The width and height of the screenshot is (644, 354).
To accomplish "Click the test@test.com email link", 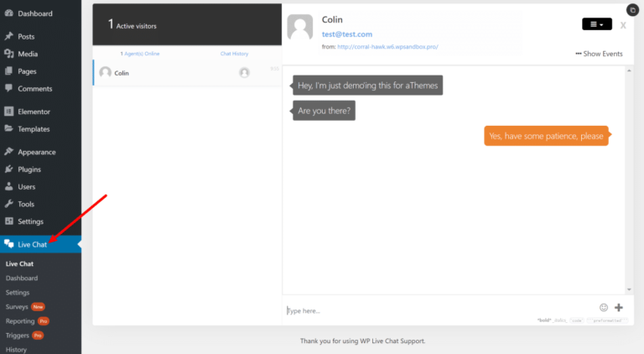I will point(346,34).
